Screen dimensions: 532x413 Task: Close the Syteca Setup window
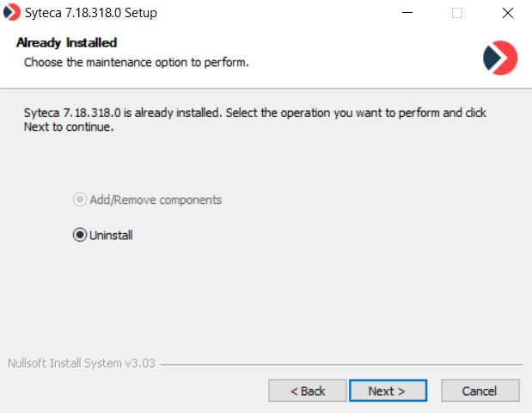coord(507,13)
